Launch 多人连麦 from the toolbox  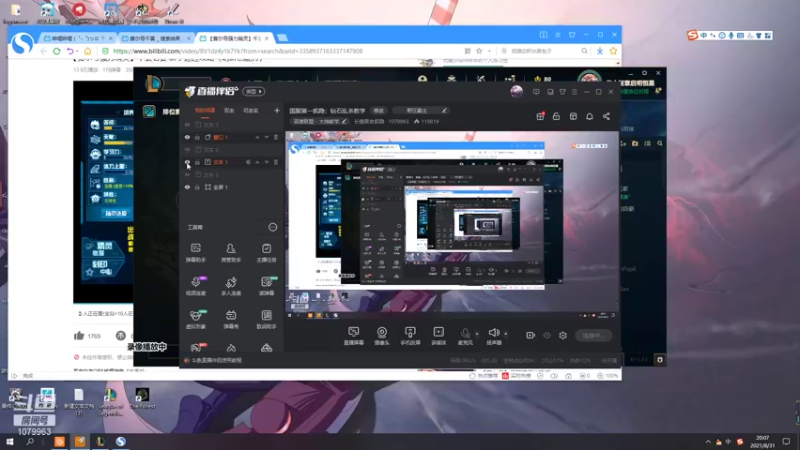(231, 286)
